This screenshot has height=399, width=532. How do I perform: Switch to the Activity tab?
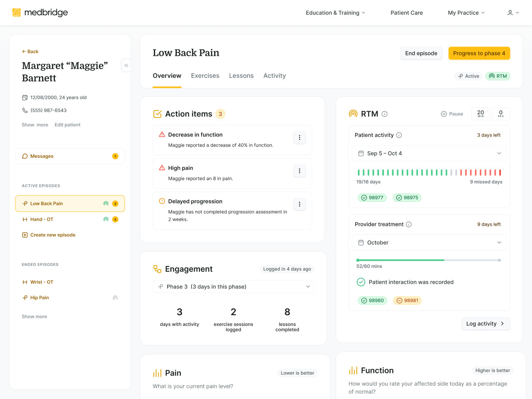pyautogui.click(x=274, y=76)
